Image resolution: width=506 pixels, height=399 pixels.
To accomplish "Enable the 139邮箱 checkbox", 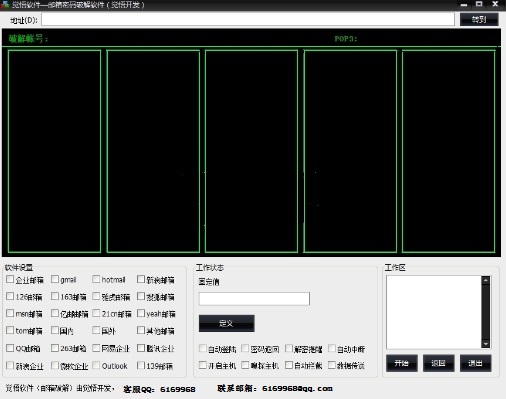I will 141,365.
